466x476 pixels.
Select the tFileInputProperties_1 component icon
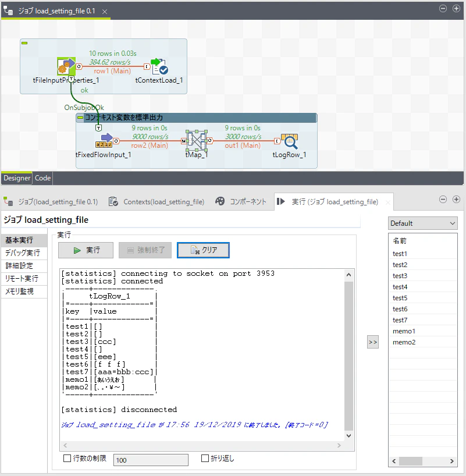(66, 66)
